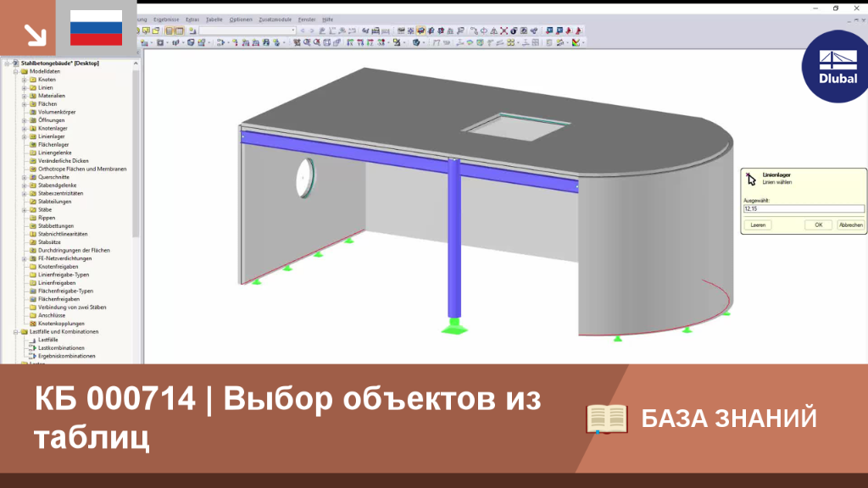868x488 pixels.
Task: Click the Ausgewählt input field
Action: click(804, 208)
